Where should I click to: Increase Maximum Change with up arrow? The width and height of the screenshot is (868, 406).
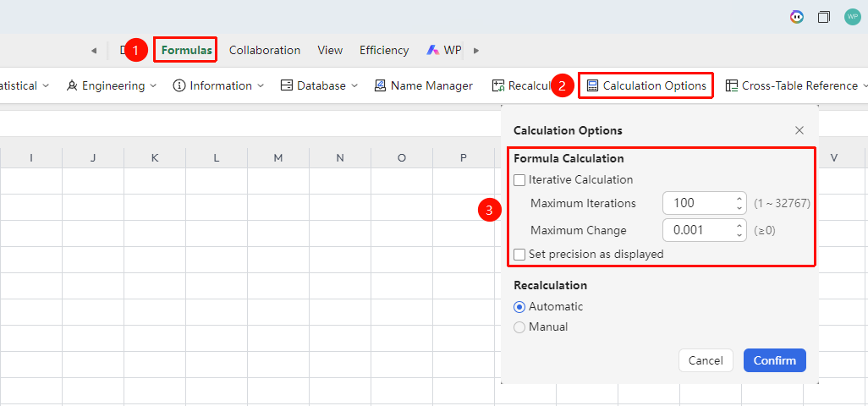739,226
